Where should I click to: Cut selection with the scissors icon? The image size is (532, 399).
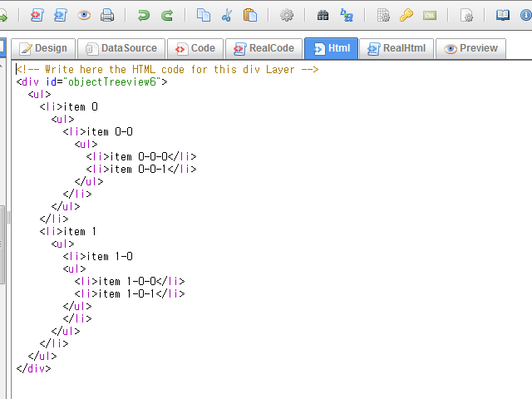point(226,15)
